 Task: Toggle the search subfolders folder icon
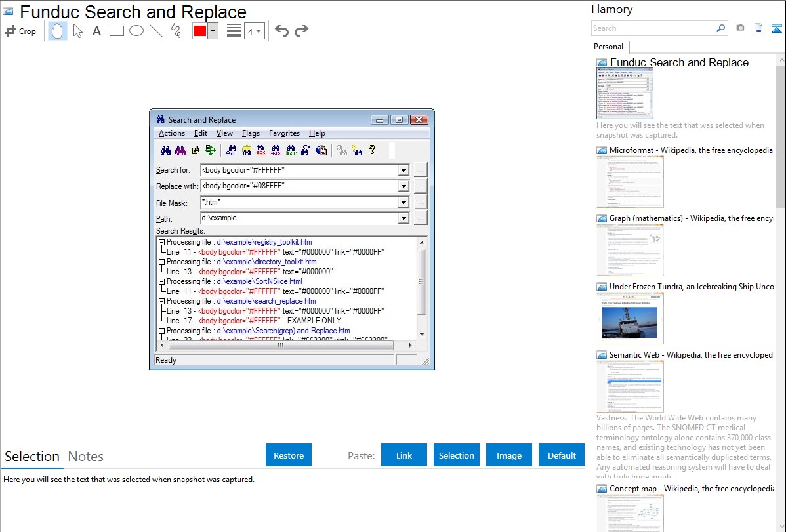coord(246,150)
